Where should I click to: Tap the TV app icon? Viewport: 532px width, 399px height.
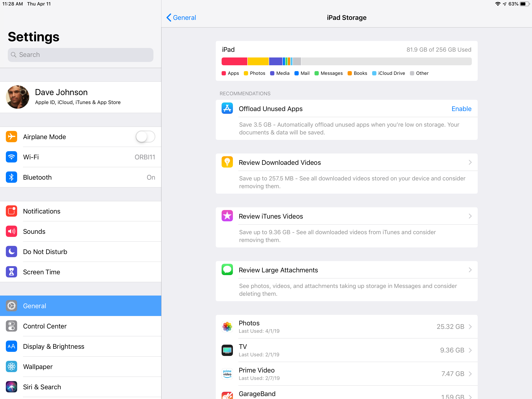tap(227, 350)
